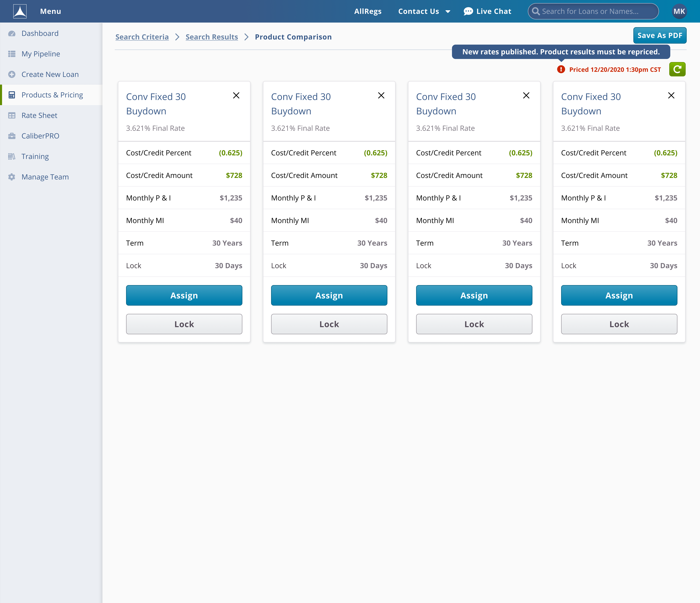
Task: Click the Create New Loan plus icon
Action: click(12, 74)
